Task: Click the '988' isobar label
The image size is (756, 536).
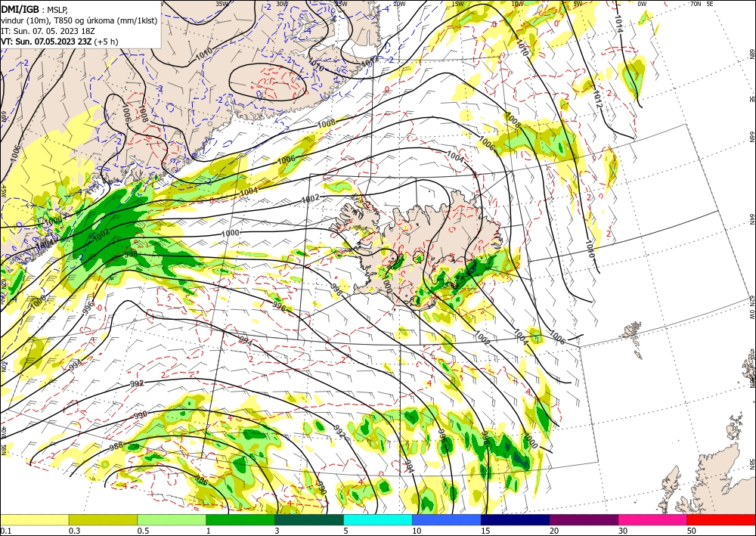Action: (x=116, y=446)
